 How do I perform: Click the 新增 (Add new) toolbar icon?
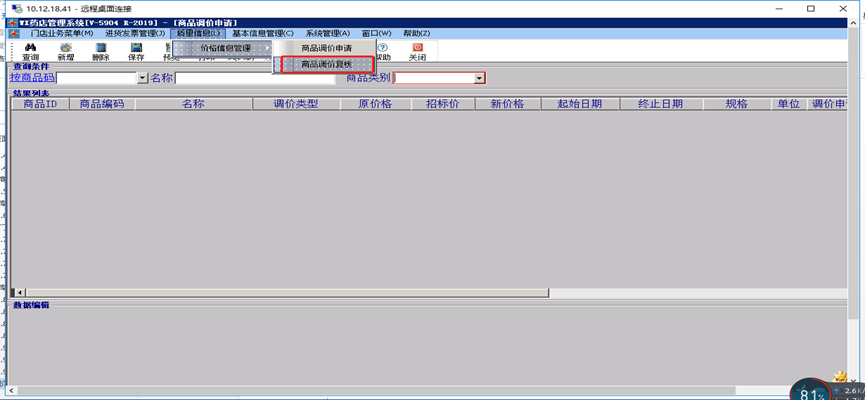65,48
